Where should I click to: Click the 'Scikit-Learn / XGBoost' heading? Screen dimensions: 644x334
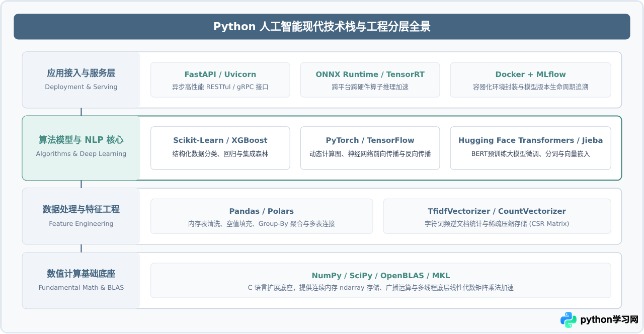[x=220, y=140]
